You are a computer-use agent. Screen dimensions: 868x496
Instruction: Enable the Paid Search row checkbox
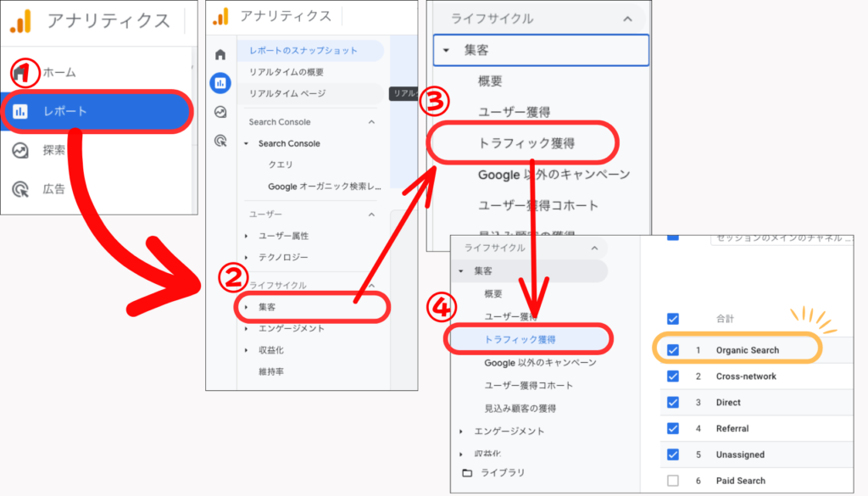tap(672, 481)
